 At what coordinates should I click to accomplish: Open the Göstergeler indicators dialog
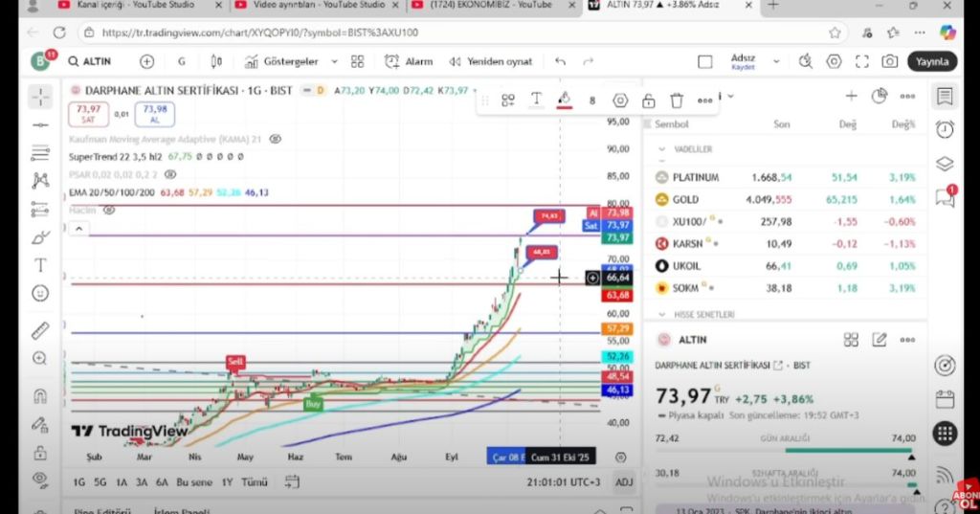pyautogui.click(x=281, y=61)
